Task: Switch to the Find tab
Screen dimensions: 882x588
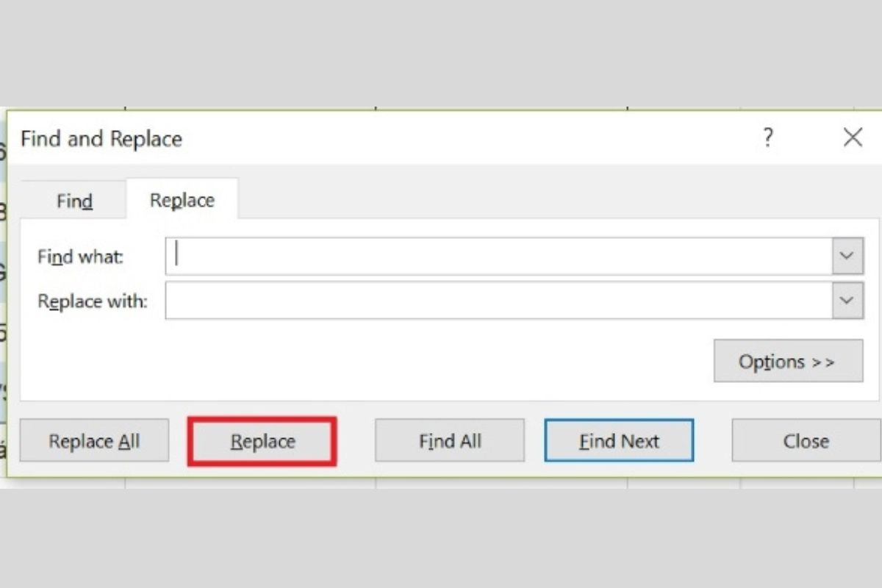Action: coord(74,201)
